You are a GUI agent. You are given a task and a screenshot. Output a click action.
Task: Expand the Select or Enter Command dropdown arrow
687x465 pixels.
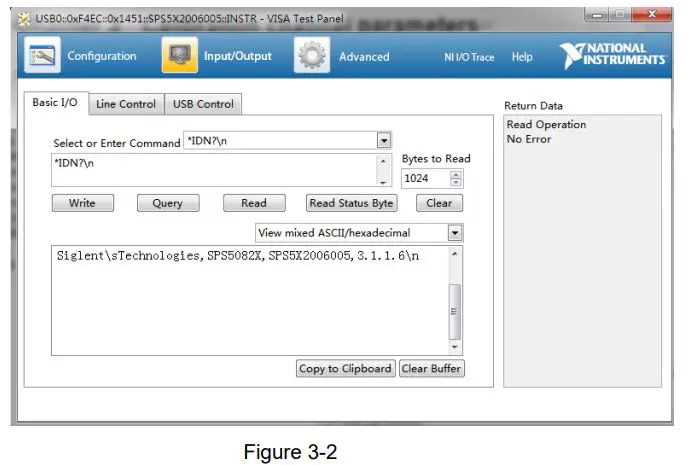click(384, 141)
